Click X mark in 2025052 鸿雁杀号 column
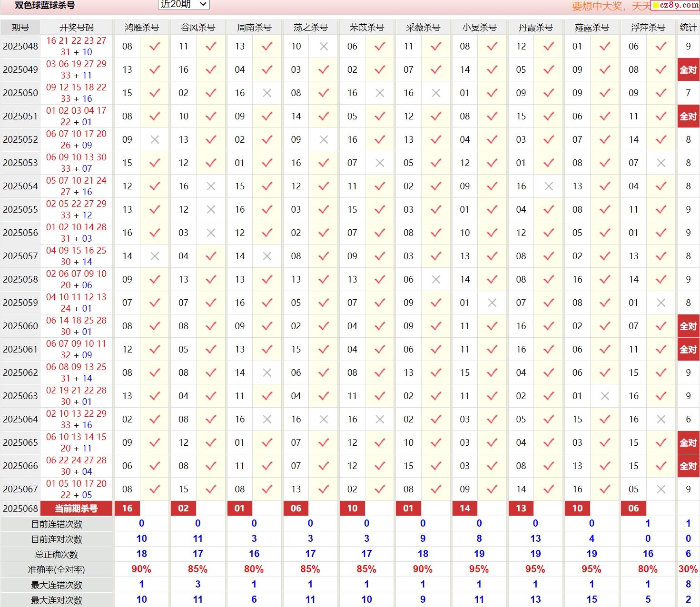This screenshot has height=607, width=700. pyautogui.click(x=155, y=139)
